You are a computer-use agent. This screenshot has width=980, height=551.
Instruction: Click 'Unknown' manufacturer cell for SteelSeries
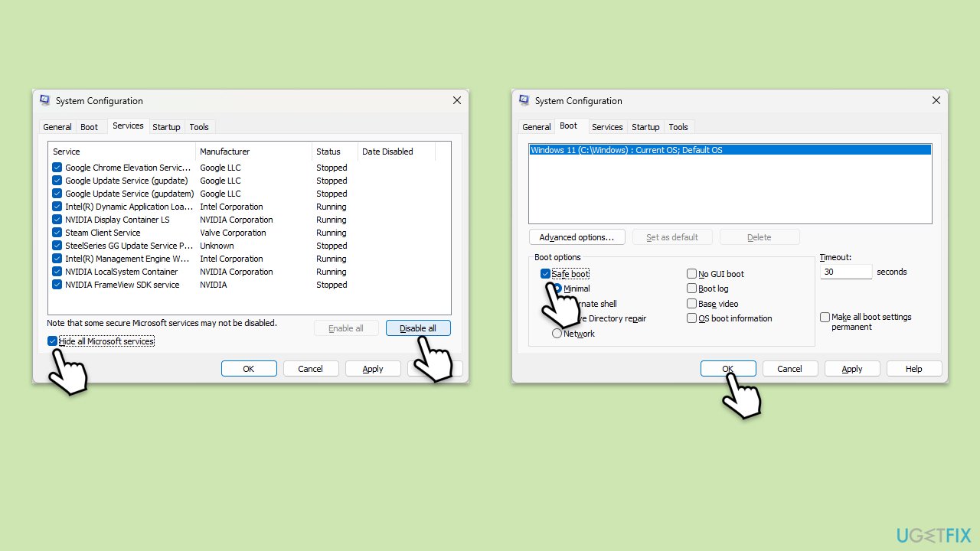pos(217,246)
